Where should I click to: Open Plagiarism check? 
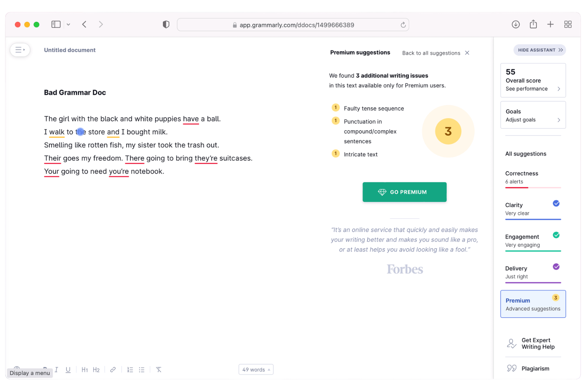pos(529,368)
